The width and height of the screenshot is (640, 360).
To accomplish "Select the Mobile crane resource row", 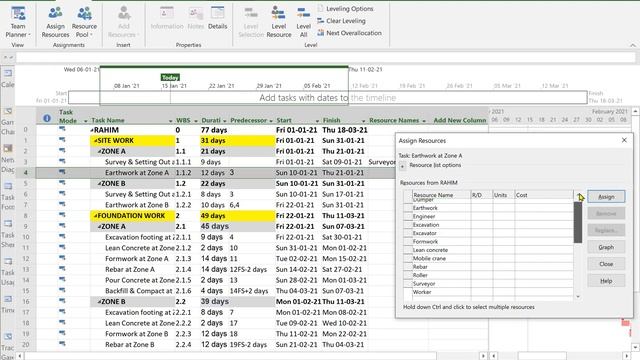I will tap(488, 258).
